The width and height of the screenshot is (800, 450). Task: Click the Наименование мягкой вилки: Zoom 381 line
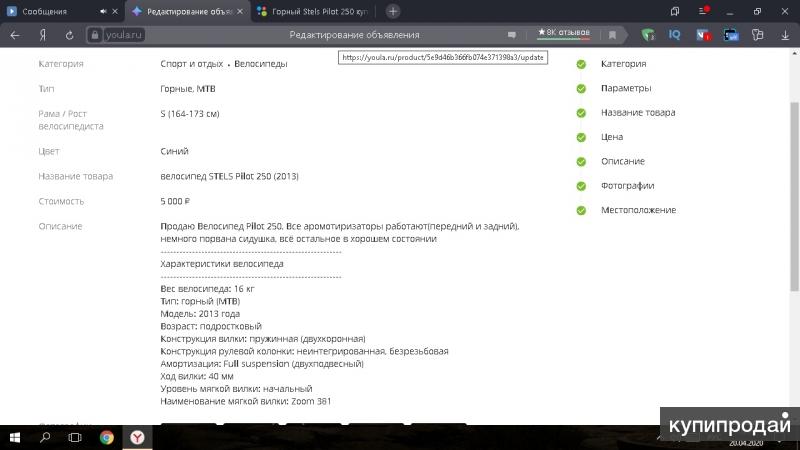245,401
